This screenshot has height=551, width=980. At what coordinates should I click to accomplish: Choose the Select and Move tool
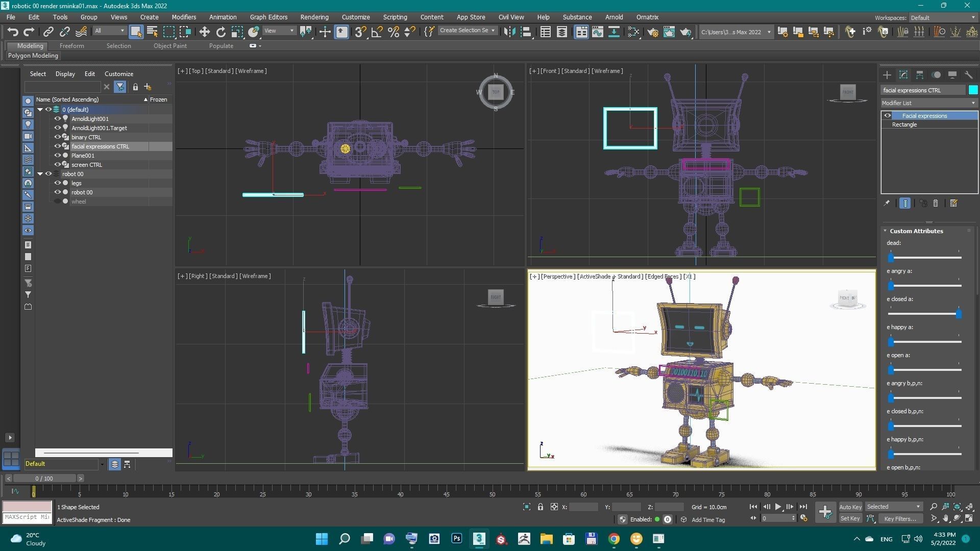point(204,32)
